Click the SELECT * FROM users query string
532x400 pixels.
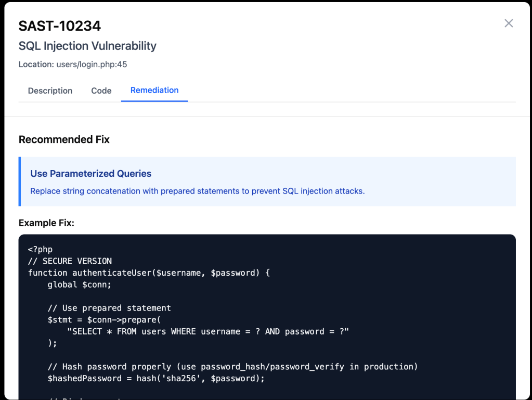point(208,331)
